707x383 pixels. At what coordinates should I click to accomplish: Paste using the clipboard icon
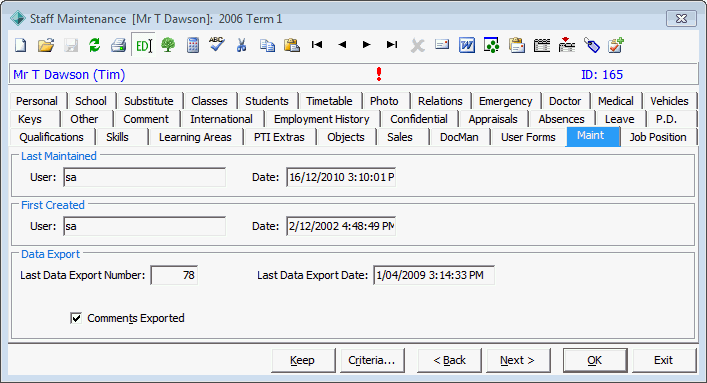point(292,45)
